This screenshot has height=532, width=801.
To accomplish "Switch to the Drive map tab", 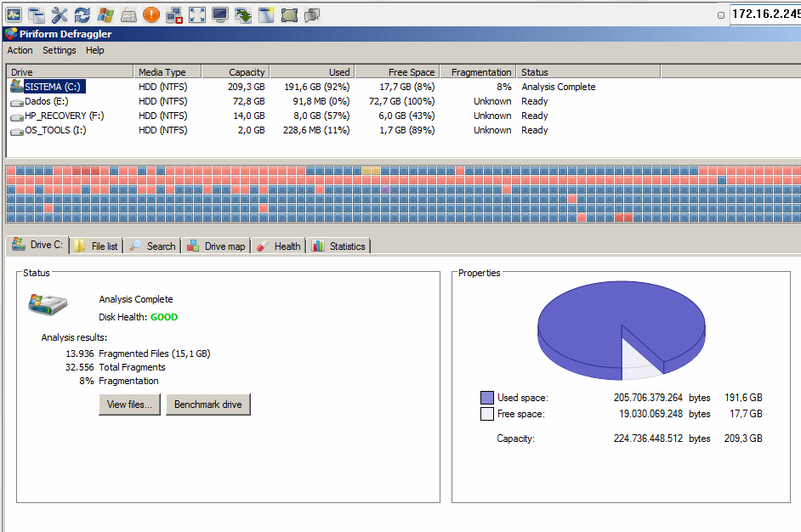I will click(x=216, y=246).
